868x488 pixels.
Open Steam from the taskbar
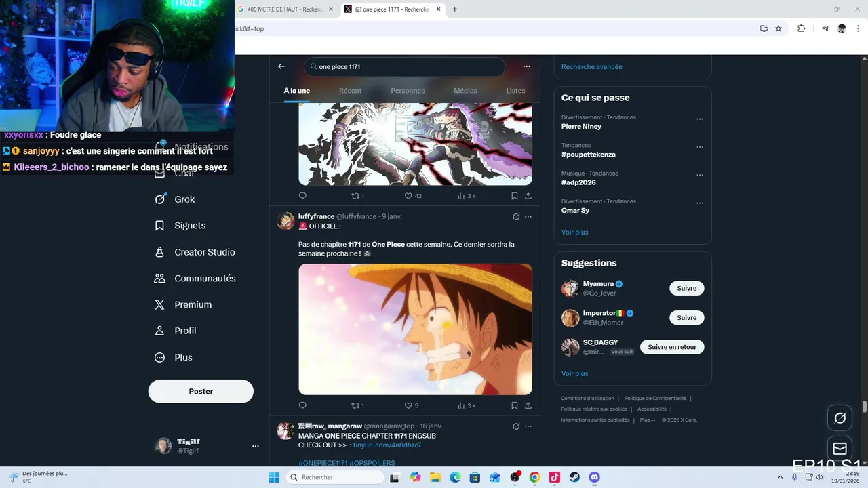click(574, 477)
